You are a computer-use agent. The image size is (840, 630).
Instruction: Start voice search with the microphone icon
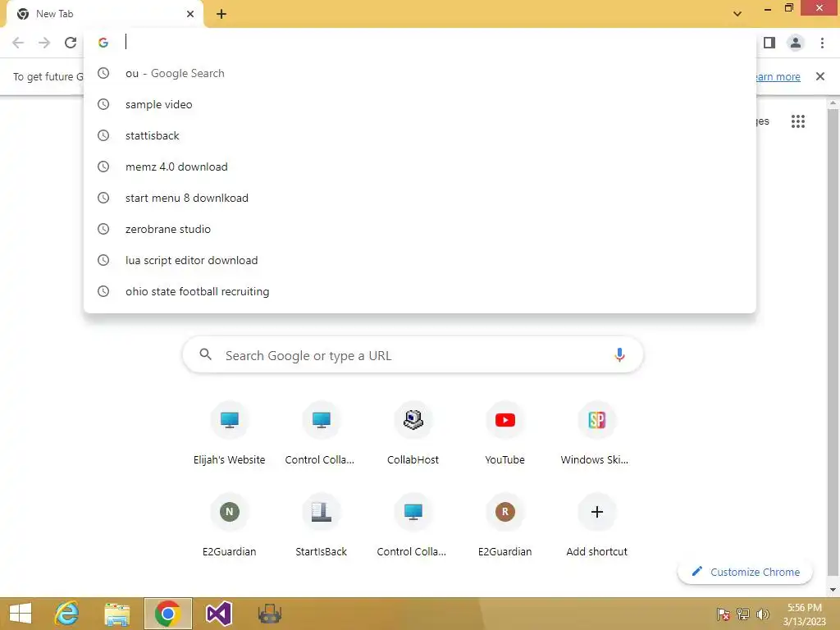coord(619,354)
